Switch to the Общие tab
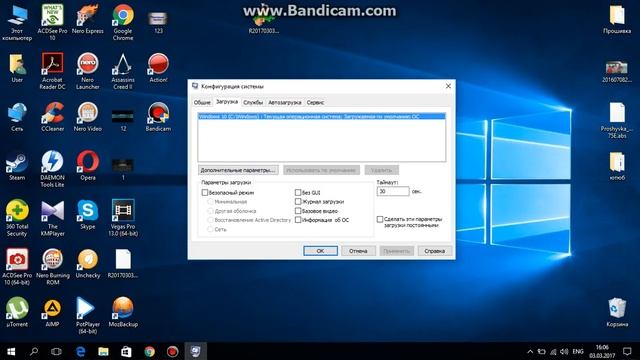Image resolution: width=640 pixels, height=360 pixels. (x=202, y=102)
